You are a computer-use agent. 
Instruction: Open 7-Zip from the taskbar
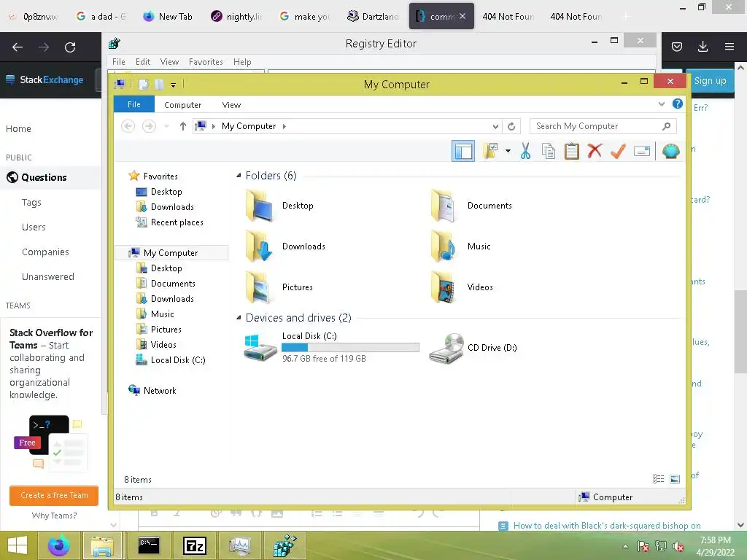(194, 545)
